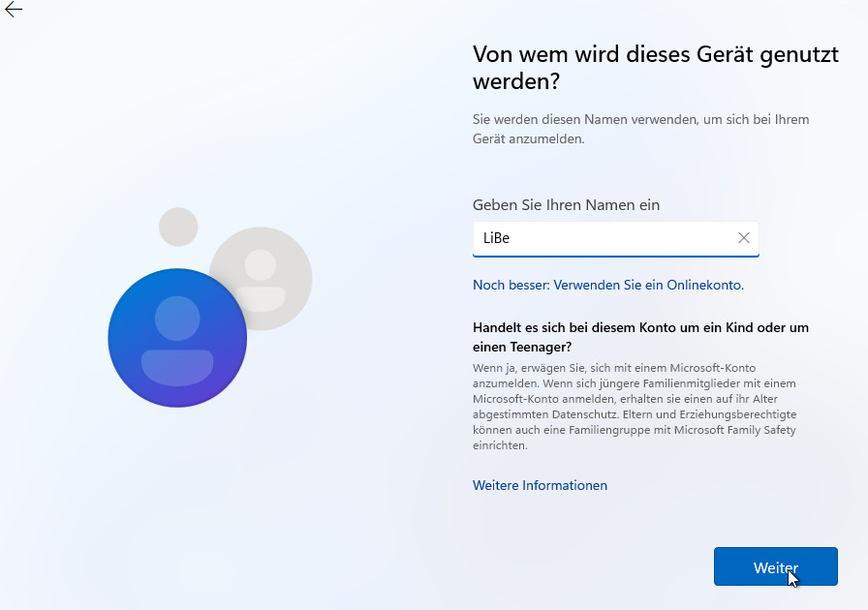
Task: Click the small grey circle above avatars
Action: point(178,227)
